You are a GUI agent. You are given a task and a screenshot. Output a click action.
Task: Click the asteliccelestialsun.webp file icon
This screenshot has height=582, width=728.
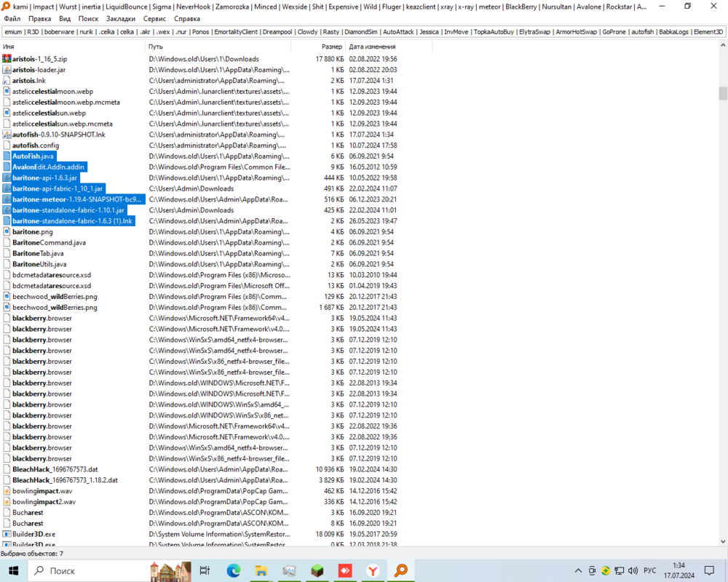pos(7,113)
